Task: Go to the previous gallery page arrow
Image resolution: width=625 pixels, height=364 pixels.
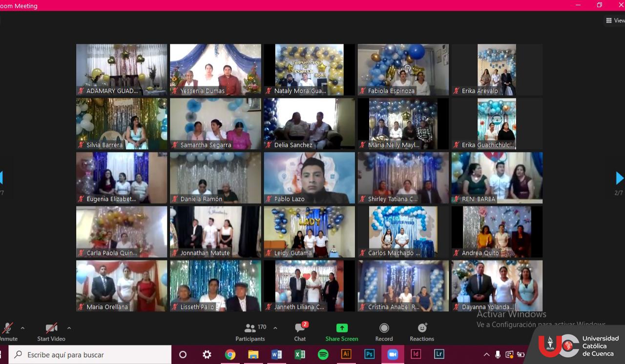Action: click(x=1, y=178)
